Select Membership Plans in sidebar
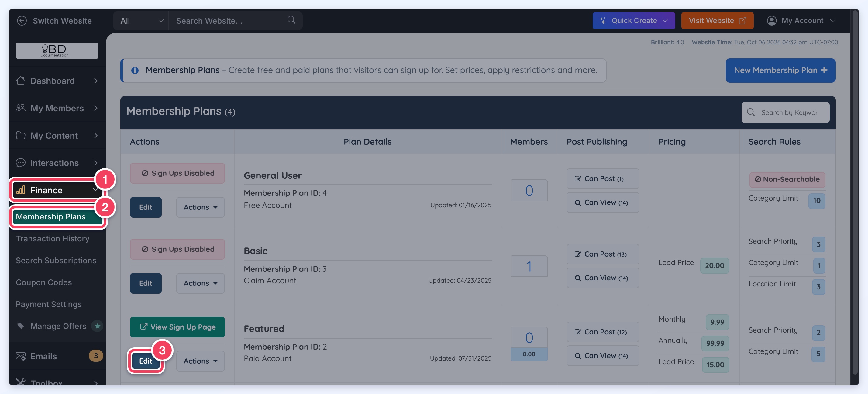The height and width of the screenshot is (394, 868). (x=57, y=216)
